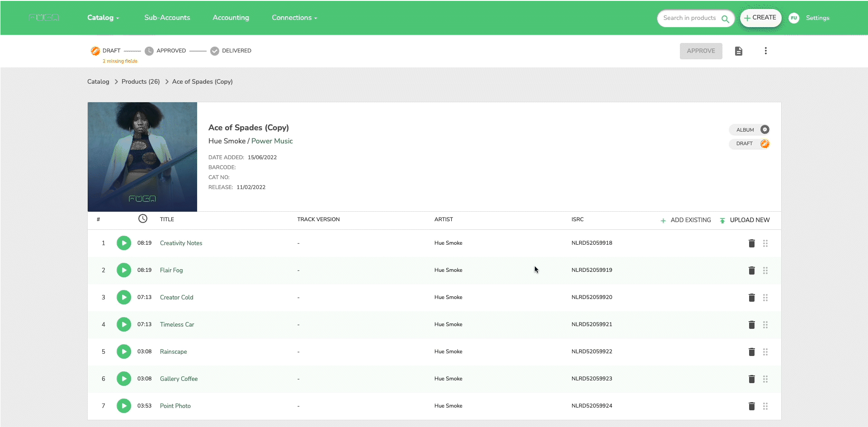Remove Rainscape using its trash icon

[x=752, y=352]
